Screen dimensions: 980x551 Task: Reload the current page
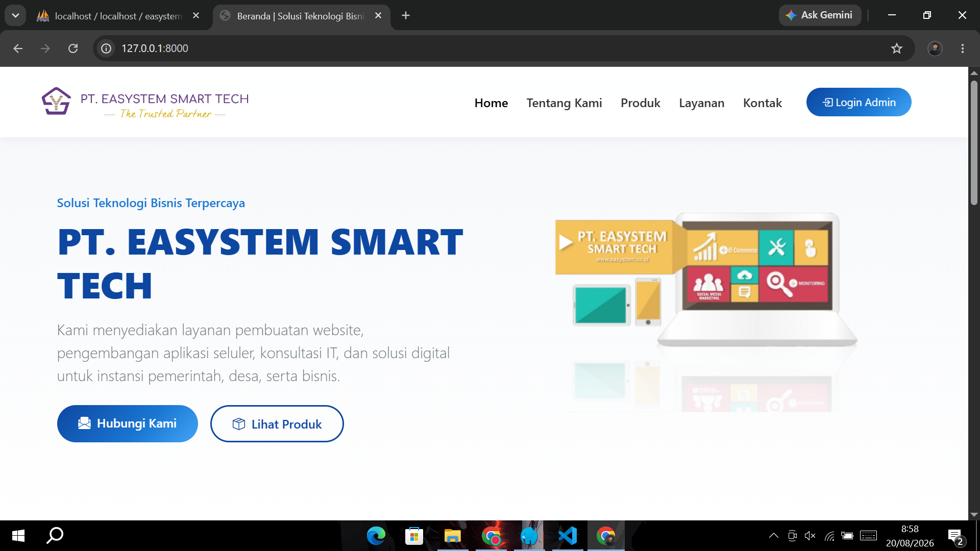coord(73,48)
